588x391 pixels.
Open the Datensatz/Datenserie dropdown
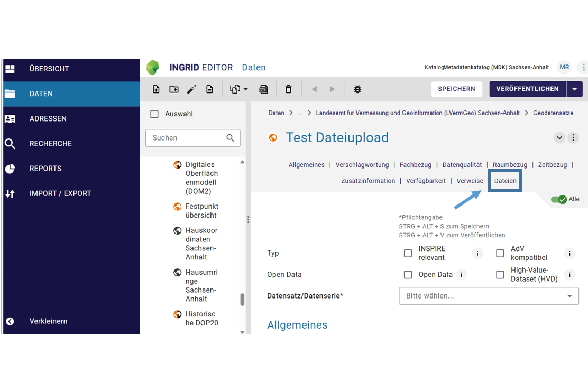tap(488, 296)
